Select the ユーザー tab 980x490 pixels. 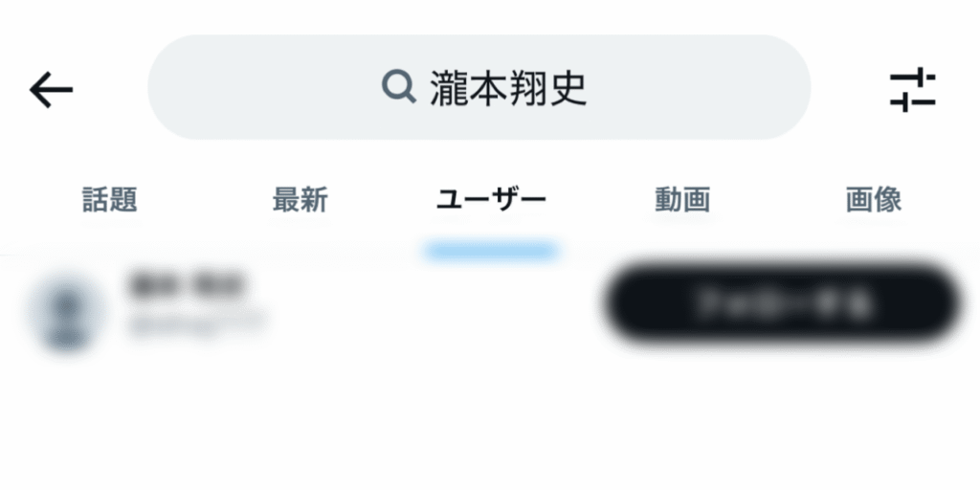[491, 200]
